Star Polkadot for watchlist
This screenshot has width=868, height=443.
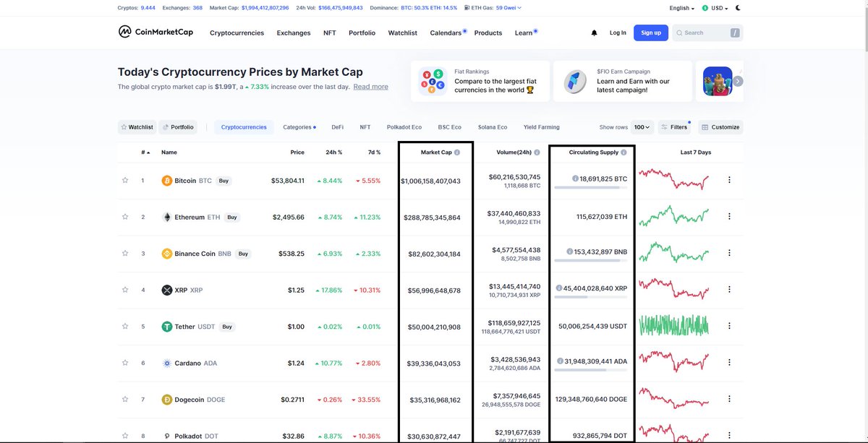click(125, 436)
